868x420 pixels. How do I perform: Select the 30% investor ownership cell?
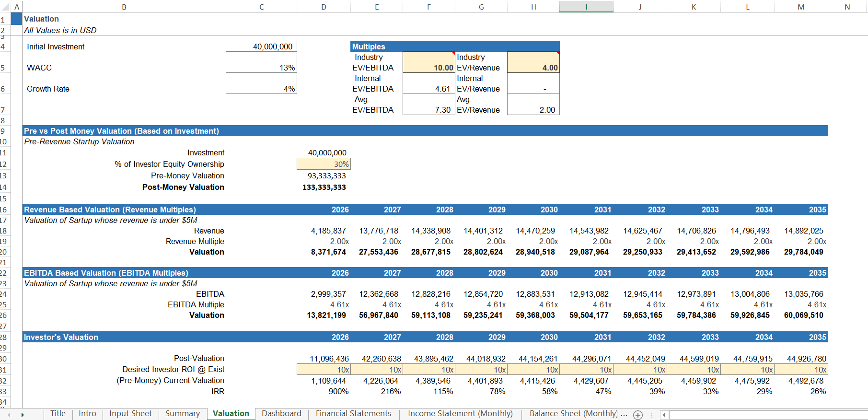pos(324,164)
